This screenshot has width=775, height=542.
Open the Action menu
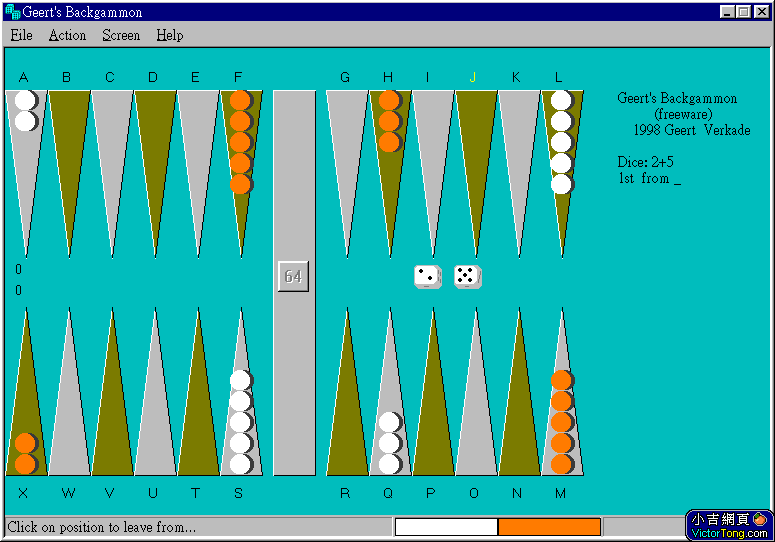67,35
